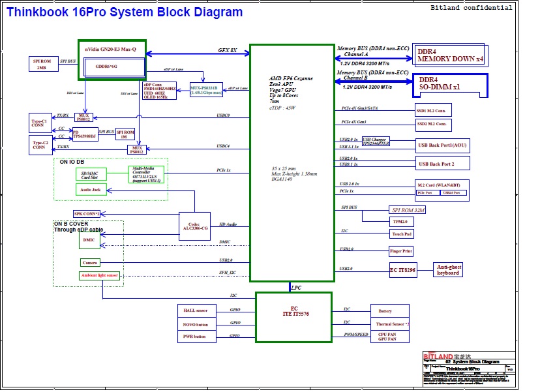Select the "HALL sensor" block

tap(197, 310)
